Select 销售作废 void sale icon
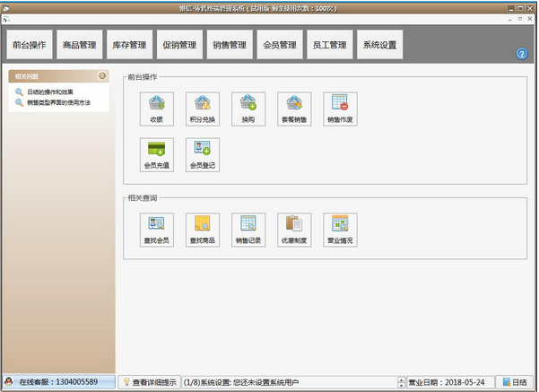 [340, 108]
